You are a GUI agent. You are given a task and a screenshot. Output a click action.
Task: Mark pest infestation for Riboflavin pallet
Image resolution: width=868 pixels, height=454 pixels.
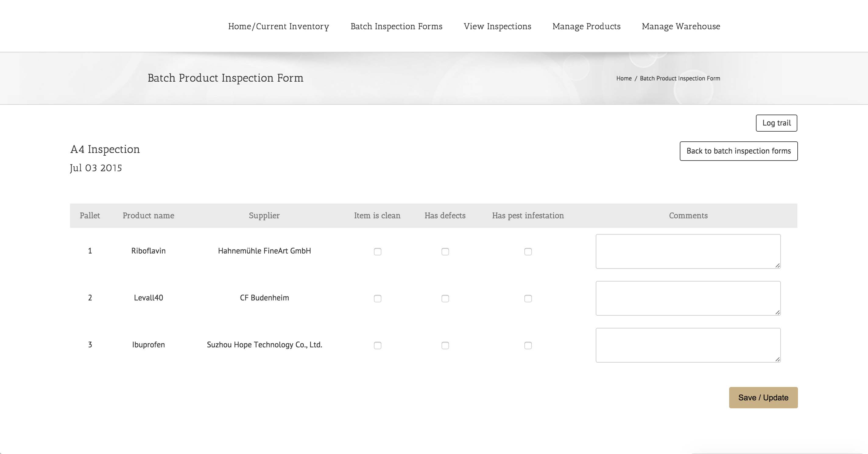[x=528, y=251]
